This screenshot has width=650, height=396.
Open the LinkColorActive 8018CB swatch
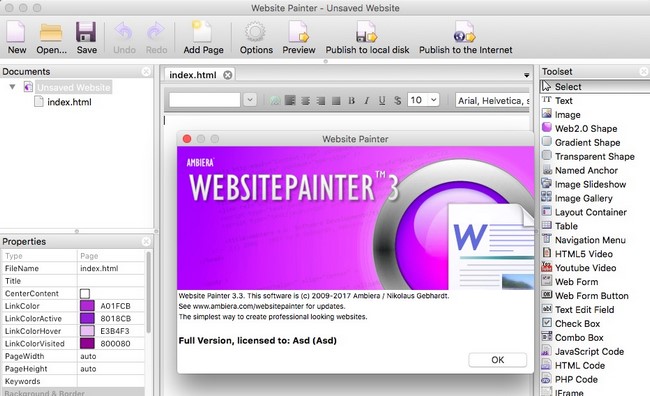(87, 318)
